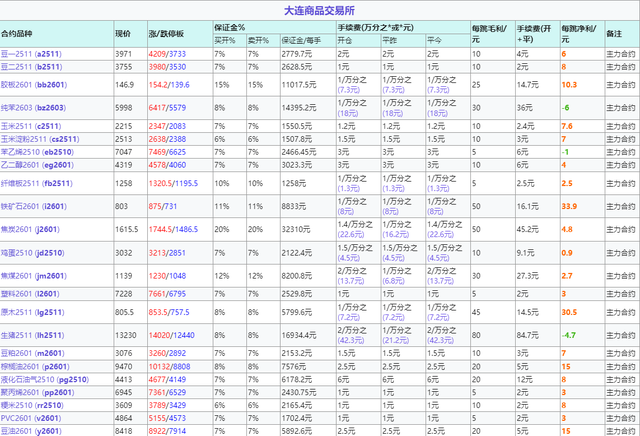Open the 铁矿石2601 (i2601) contract link
Screen dimensions: 640x436
tap(34, 206)
